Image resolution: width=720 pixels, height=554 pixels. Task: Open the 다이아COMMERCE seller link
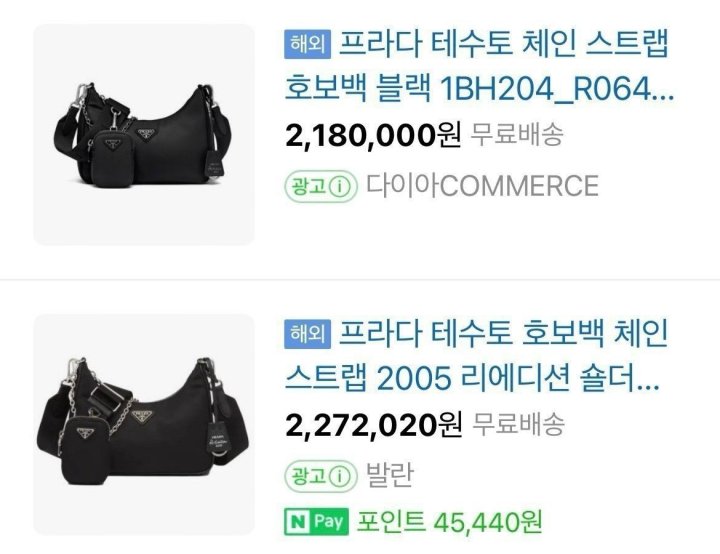pyautogui.click(x=482, y=186)
